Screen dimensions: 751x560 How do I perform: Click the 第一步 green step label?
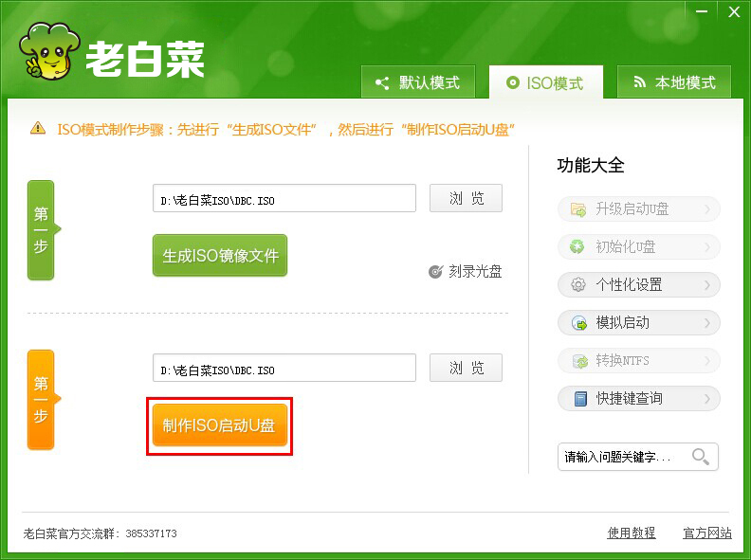point(42,230)
